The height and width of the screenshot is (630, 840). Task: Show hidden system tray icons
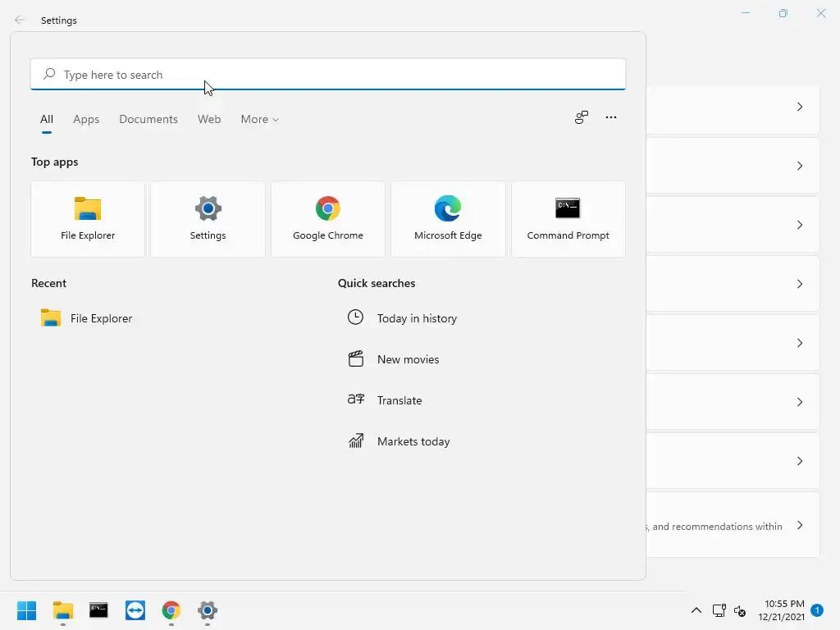point(696,610)
